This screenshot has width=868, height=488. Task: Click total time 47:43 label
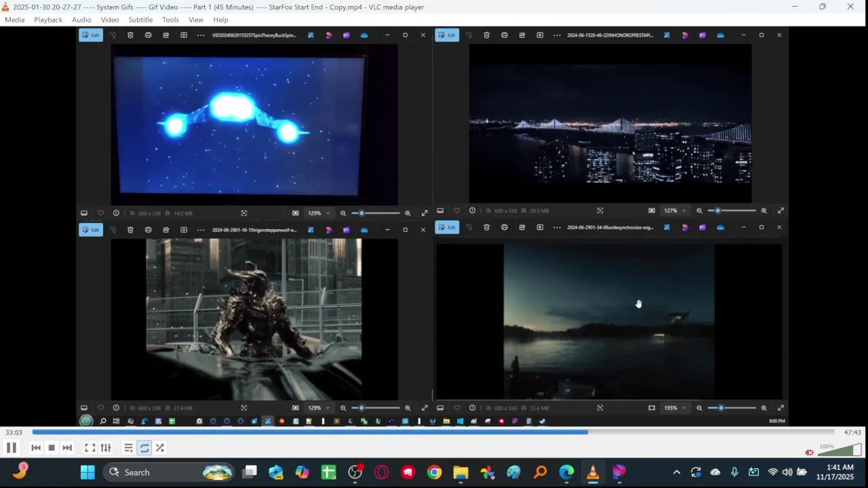point(852,432)
